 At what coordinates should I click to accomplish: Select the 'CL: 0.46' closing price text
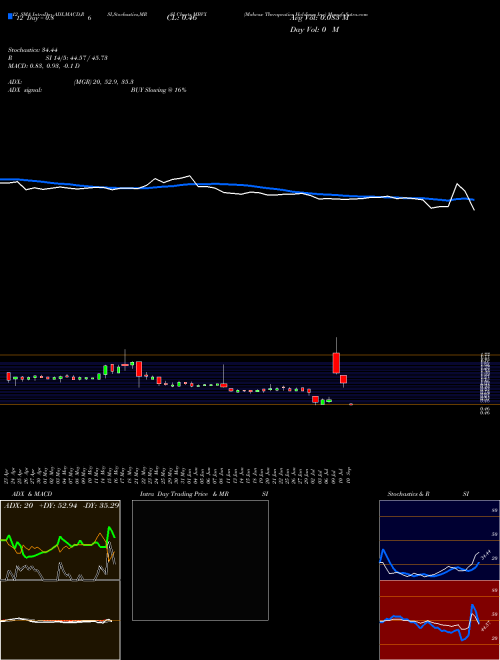coord(182,18)
